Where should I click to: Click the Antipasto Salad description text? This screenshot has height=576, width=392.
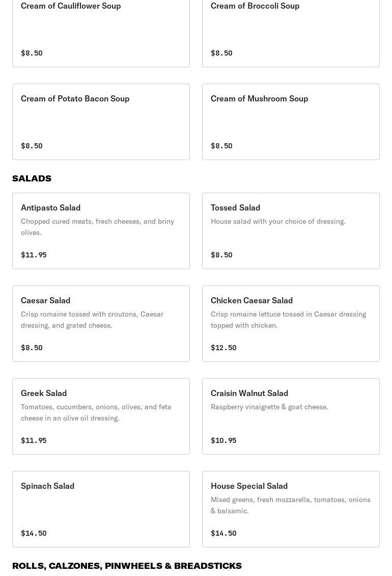[x=97, y=227]
